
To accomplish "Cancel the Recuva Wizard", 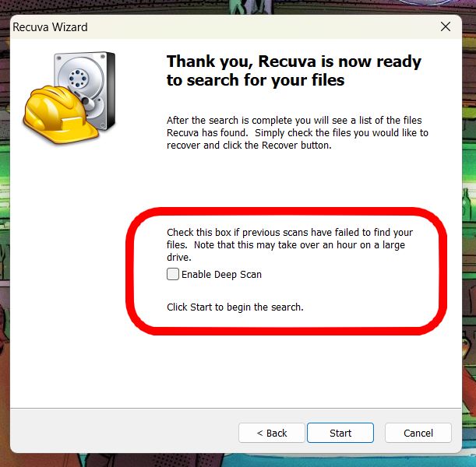I will coord(418,433).
